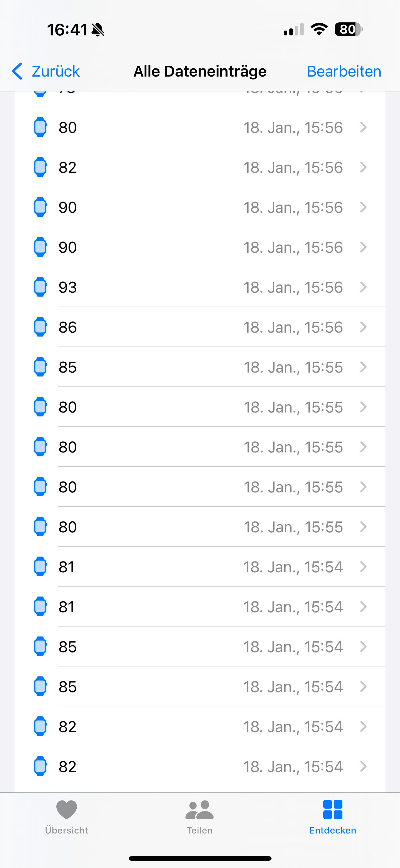Open details chevron for 80 at 15:56

pos(363,127)
